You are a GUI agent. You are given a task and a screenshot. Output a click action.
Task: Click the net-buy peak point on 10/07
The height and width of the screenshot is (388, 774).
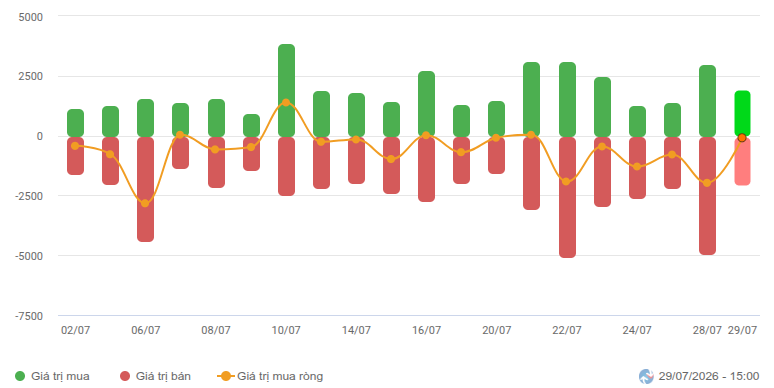[x=286, y=102]
